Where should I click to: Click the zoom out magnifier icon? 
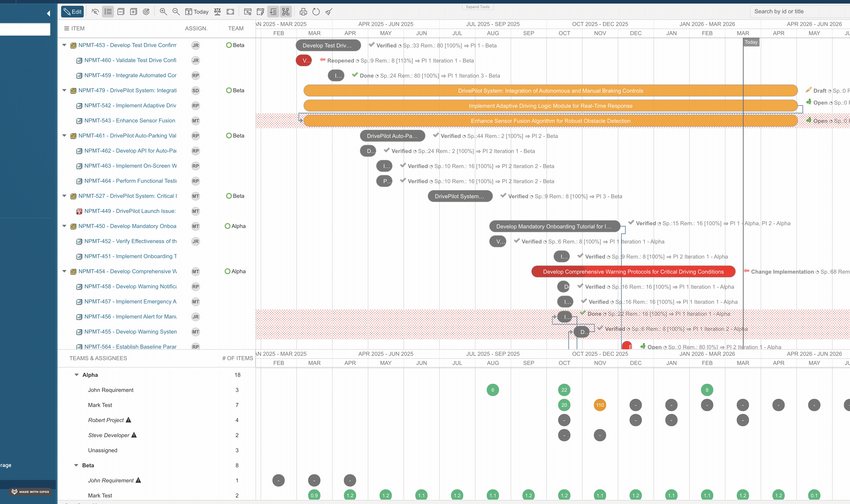point(176,12)
